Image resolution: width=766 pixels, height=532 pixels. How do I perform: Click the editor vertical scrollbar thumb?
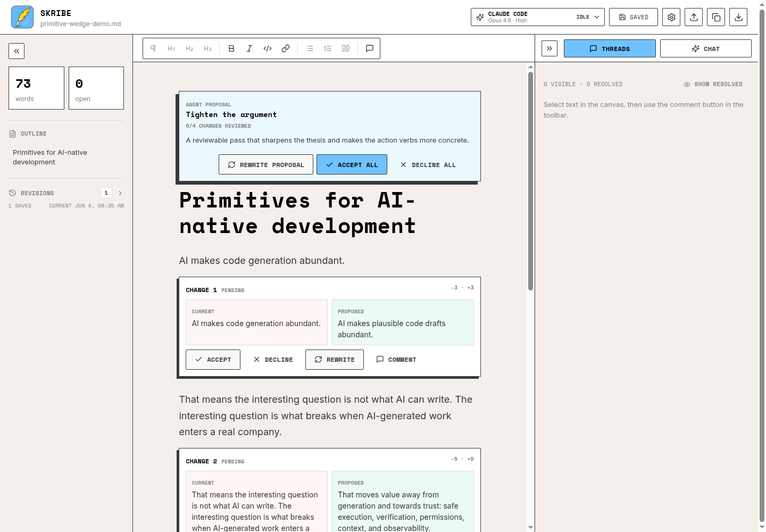[530, 181]
